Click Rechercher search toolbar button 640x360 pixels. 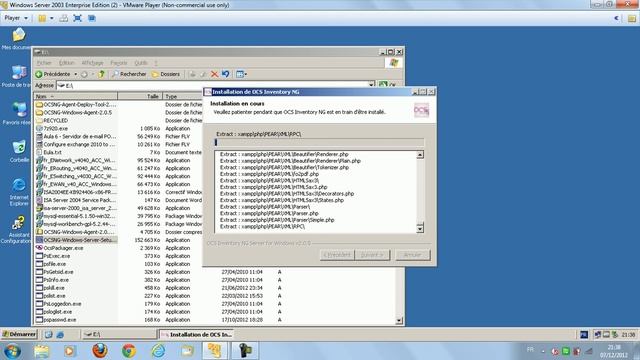point(129,74)
